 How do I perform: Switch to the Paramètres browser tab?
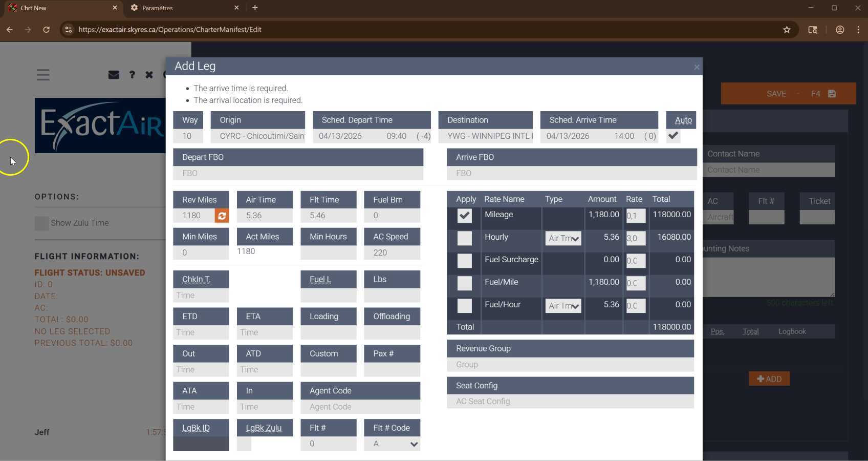click(182, 8)
